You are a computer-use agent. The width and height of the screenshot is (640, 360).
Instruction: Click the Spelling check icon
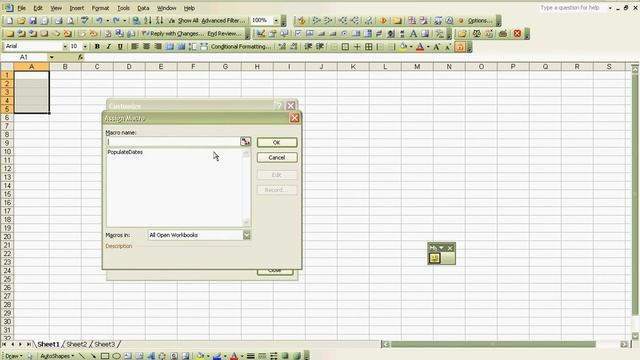[84, 20]
